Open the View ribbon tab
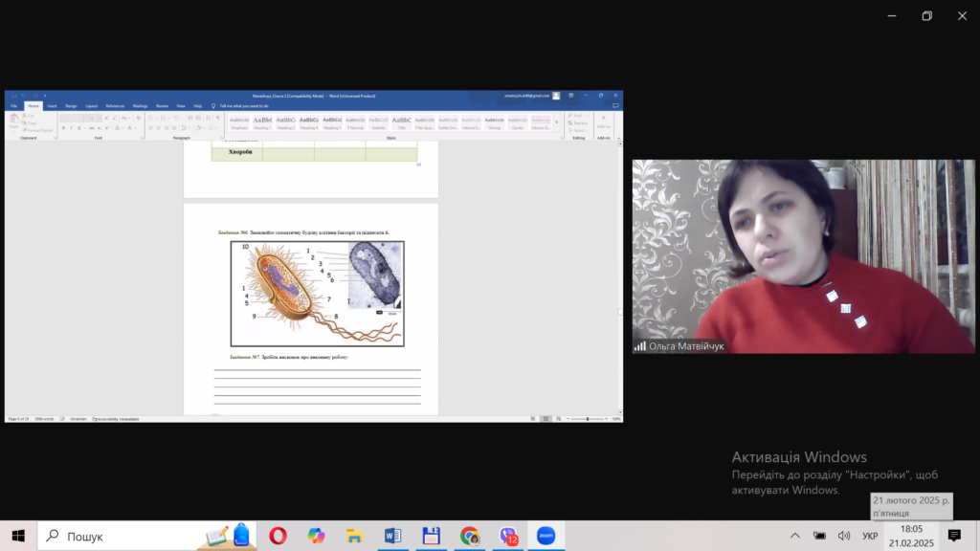The height and width of the screenshot is (551, 980). 181,106
